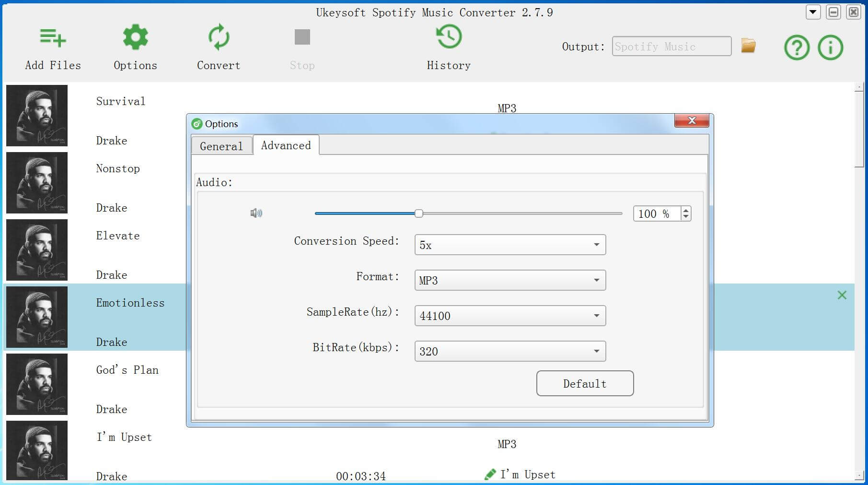The image size is (868, 485).
Task: Select the Emotionless track title
Action: pos(130,303)
